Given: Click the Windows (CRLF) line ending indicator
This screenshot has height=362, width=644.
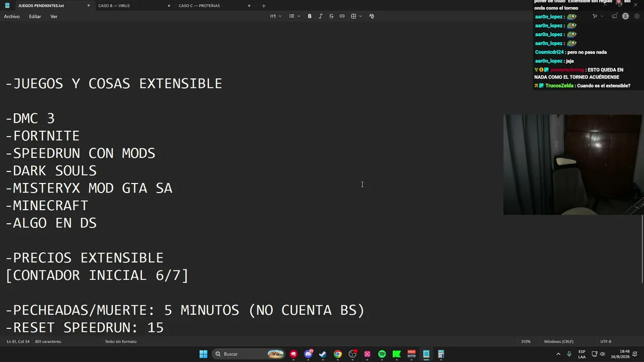Looking at the screenshot, I should tap(558, 341).
